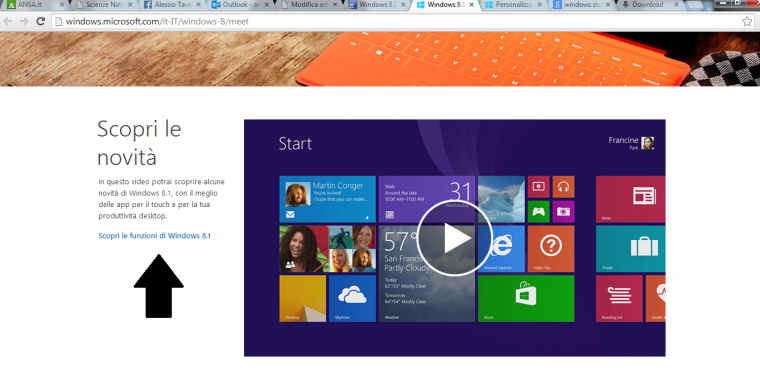Go forward to next page
This screenshot has height=385, width=760.
click(x=24, y=21)
